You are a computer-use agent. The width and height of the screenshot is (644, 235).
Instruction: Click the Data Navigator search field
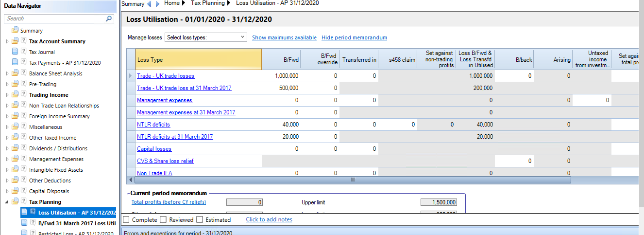(x=54, y=18)
